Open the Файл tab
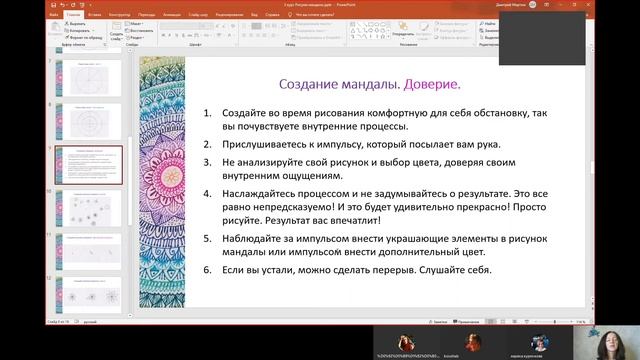Screen dimensions: 640x360 tap(54, 15)
